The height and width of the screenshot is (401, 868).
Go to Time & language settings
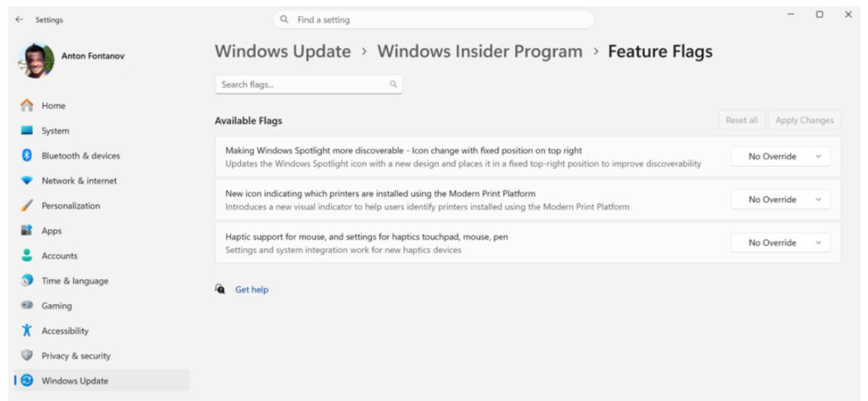point(74,281)
